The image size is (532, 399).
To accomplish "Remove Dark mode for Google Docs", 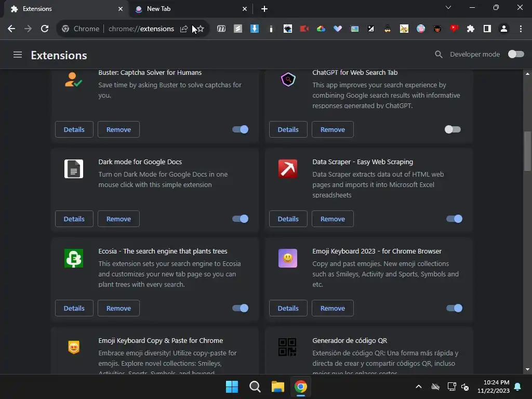I will (x=118, y=219).
